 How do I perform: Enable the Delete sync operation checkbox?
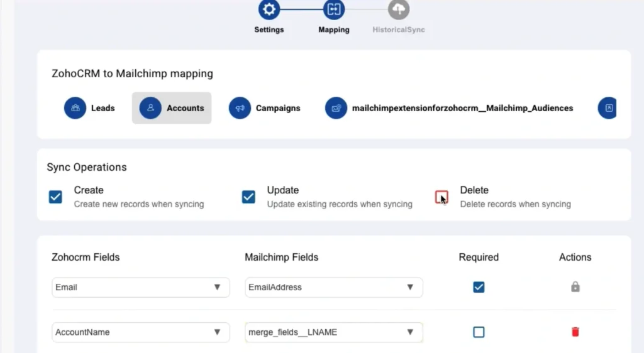click(441, 197)
